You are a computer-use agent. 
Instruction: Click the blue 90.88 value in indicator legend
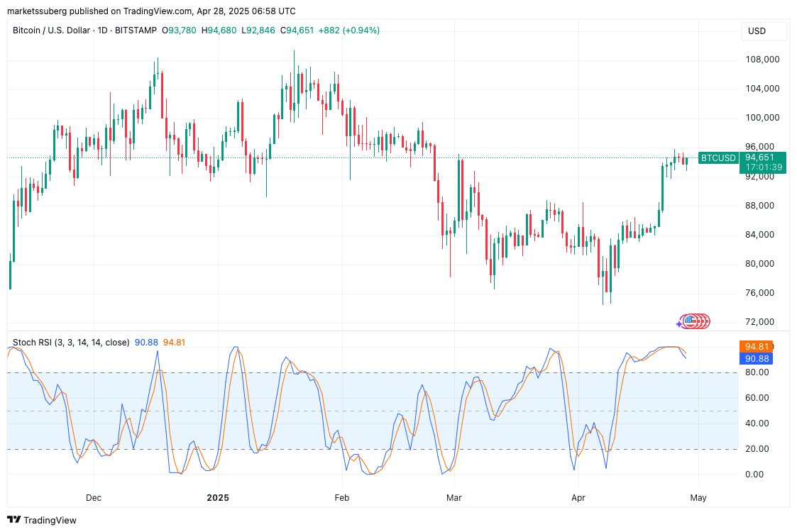coord(146,343)
